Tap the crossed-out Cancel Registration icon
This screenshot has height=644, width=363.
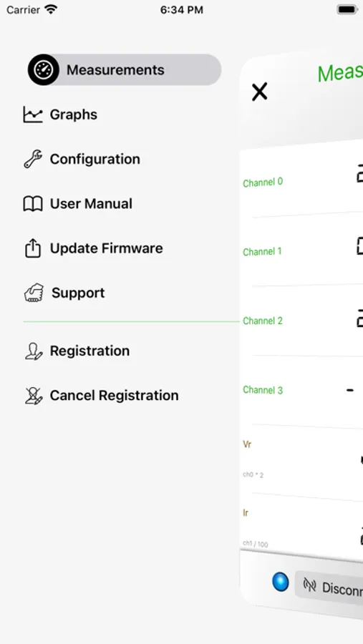(x=34, y=396)
